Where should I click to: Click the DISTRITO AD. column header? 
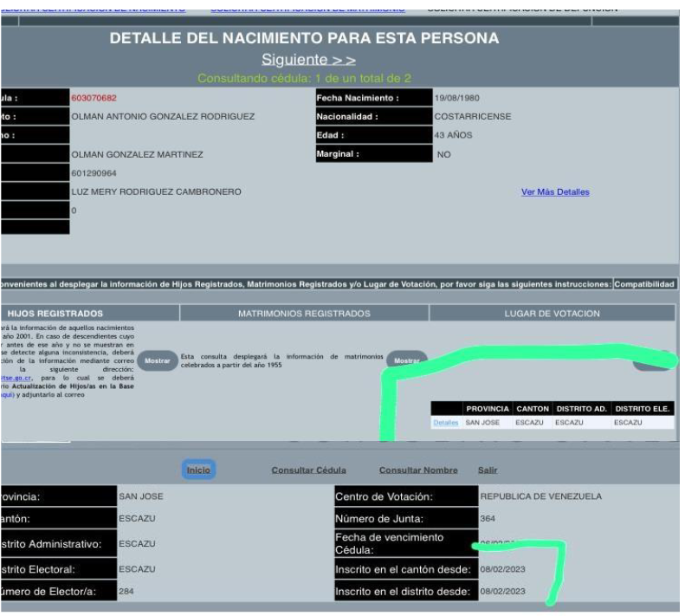click(x=581, y=409)
